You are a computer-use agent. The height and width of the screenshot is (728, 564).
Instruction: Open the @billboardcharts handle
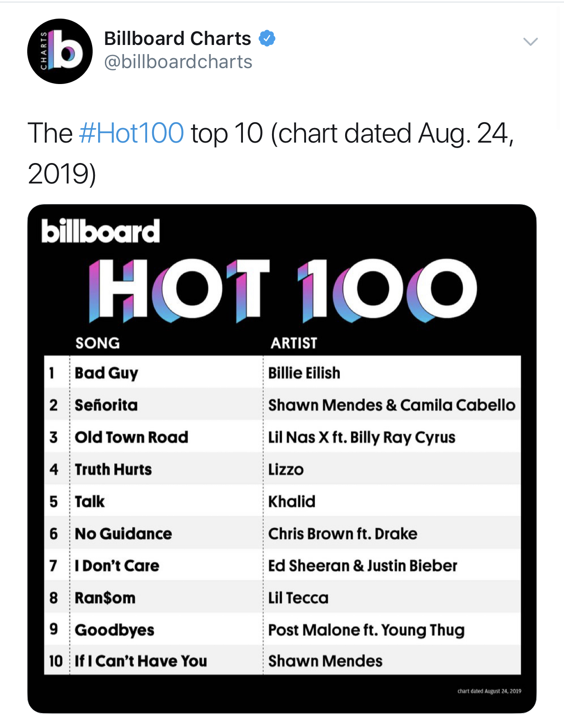click(x=178, y=62)
